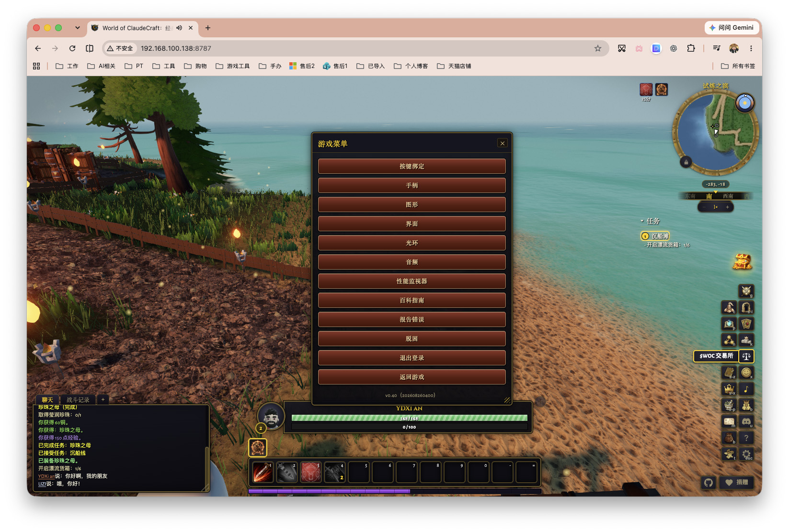Viewport: 789px width, 532px height.
Task: Click the 报告错误 report bug button
Action: tap(412, 319)
